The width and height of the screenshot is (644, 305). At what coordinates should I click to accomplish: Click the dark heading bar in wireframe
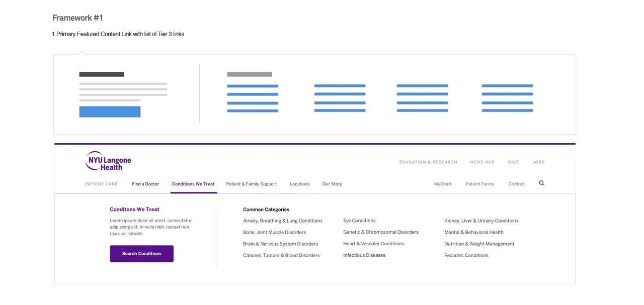tap(102, 74)
